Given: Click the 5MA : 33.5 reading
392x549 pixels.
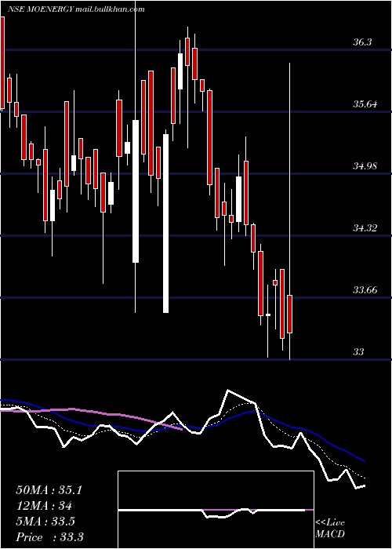Looking at the screenshot, I should [x=45, y=522].
